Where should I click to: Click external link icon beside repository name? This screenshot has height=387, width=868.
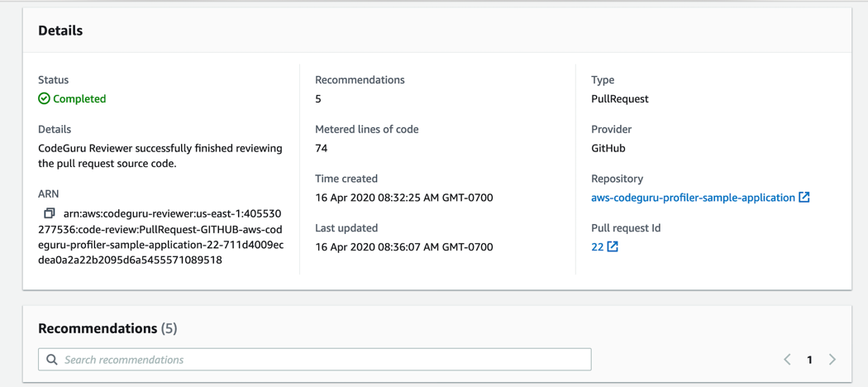tap(804, 197)
